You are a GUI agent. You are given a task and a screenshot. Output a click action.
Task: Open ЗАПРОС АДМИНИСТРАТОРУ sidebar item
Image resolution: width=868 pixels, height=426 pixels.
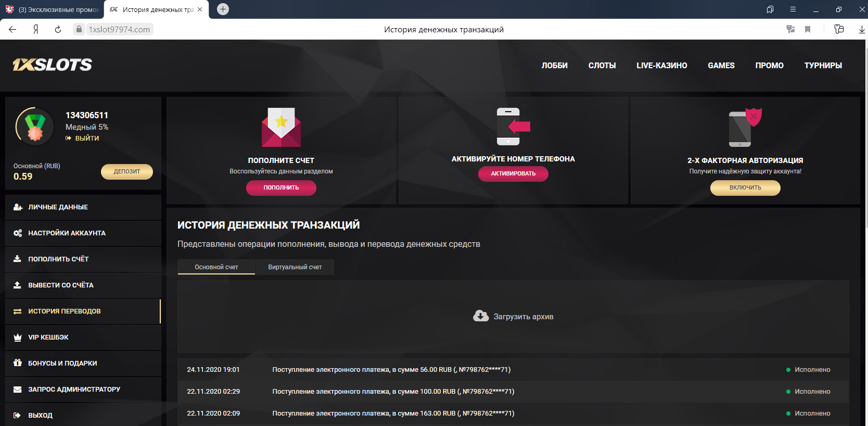[x=83, y=390]
